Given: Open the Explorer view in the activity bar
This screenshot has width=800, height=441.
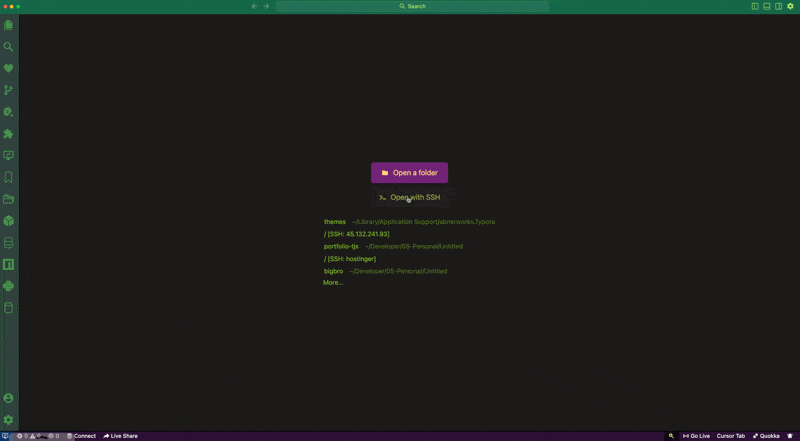Looking at the screenshot, I should click(9, 25).
